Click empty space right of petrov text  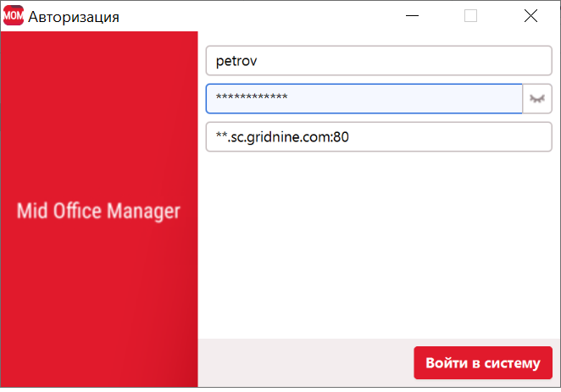[x=407, y=61]
